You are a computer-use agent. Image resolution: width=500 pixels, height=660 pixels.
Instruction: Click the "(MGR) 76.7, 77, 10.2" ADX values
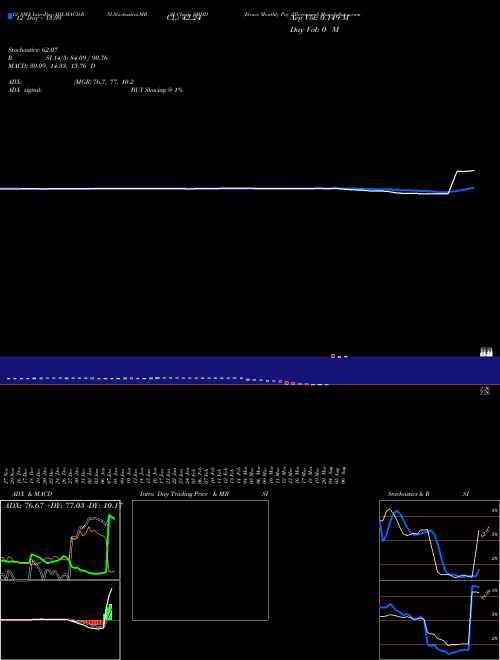(x=104, y=82)
